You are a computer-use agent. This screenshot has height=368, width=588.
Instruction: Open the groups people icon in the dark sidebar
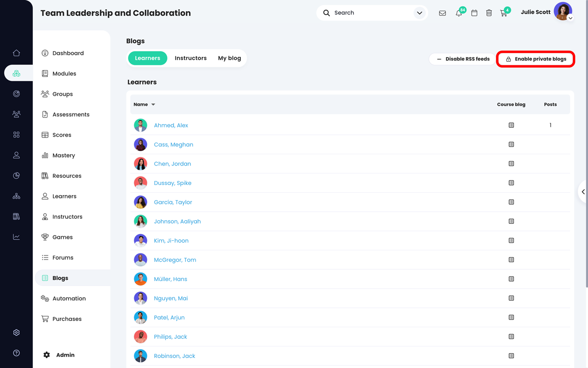(16, 114)
